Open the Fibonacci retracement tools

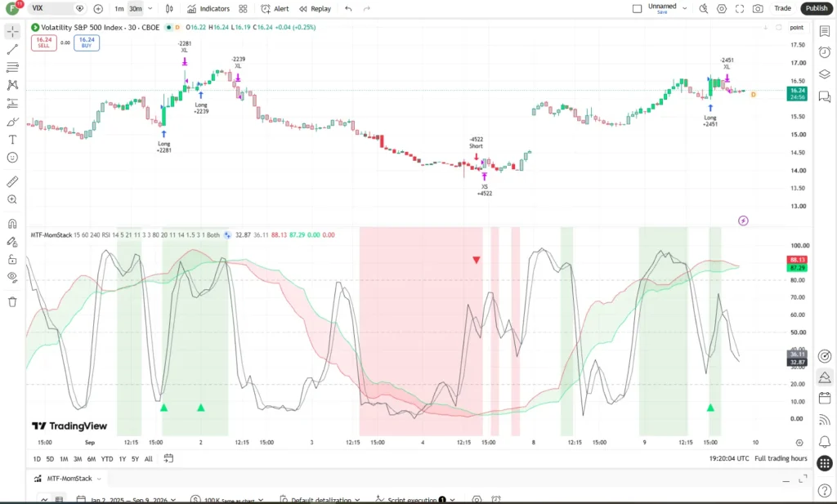pyautogui.click(x=13, y=67)
